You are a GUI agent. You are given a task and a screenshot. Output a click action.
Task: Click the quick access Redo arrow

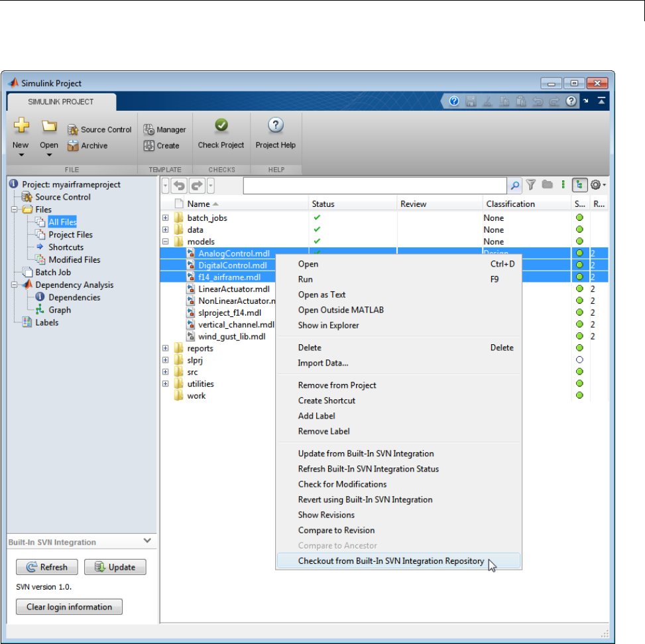[x=554, y=101]
